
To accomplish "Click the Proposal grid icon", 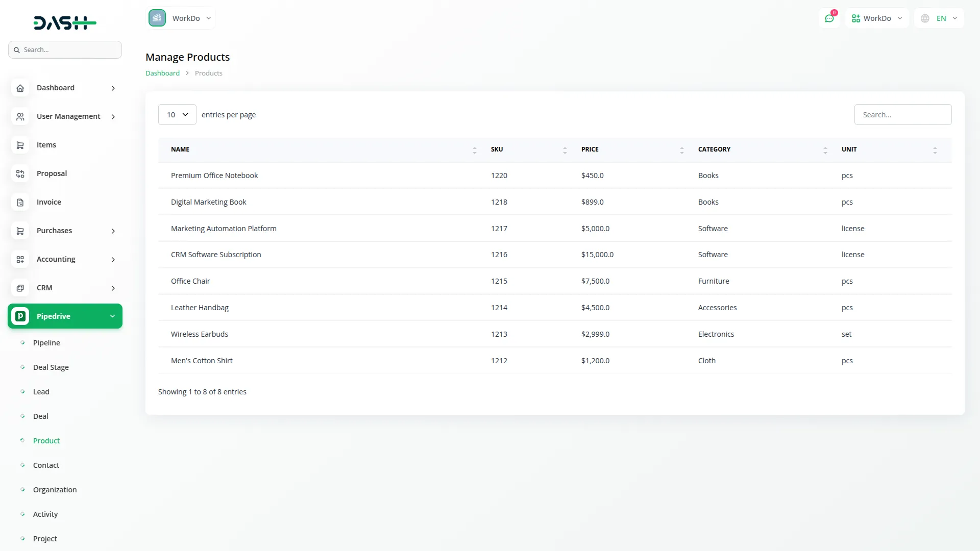I will click(20, 173).
